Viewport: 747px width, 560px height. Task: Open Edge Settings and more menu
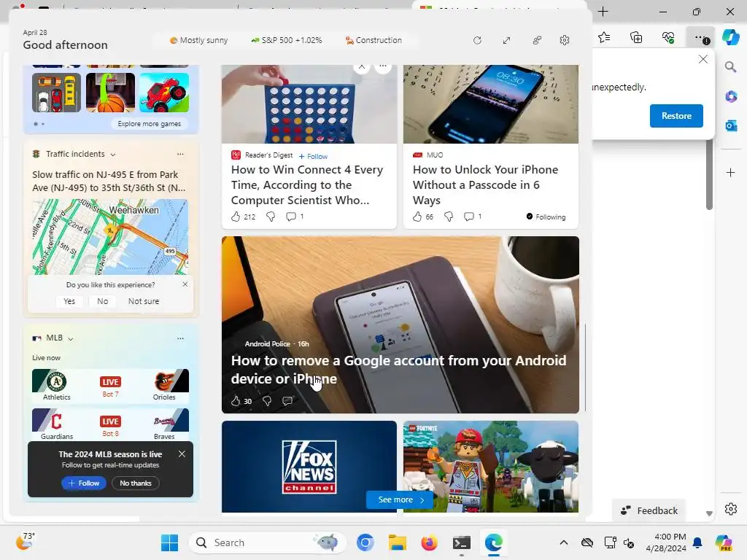tap(700, 37)
